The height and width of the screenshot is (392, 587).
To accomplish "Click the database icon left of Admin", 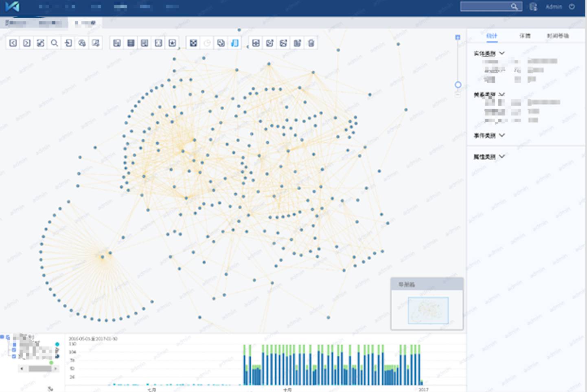I will click(x=533, y=7).
